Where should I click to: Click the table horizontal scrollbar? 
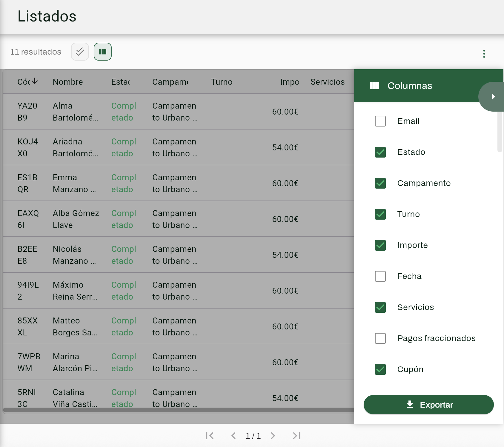[x=179, y=410]
